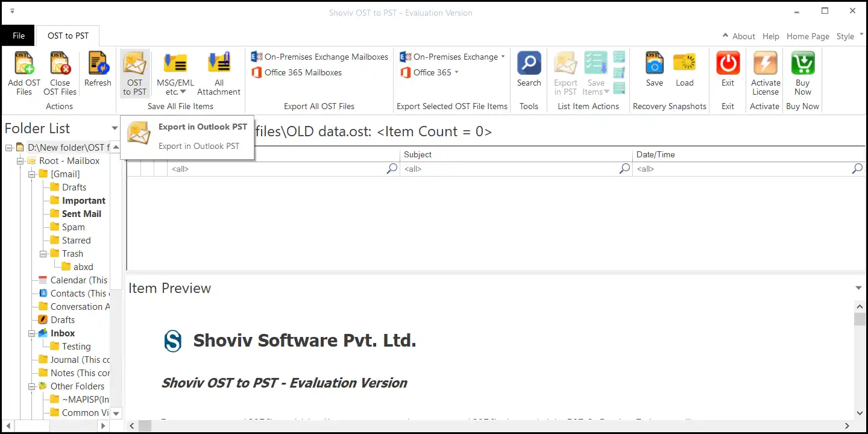Select the Common Vi... folder
The height and width of the screenshot is (434, 868).
coord(80,413)
